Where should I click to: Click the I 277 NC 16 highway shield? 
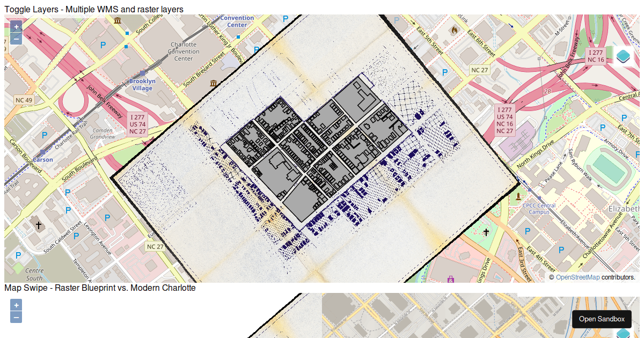pyautogui.click(x=596, y=56)
